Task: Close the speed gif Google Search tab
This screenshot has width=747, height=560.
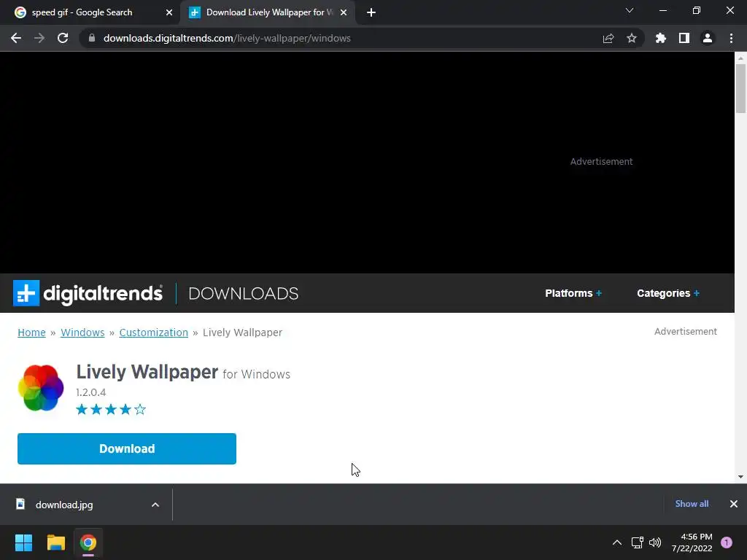Action: point(169,12)
